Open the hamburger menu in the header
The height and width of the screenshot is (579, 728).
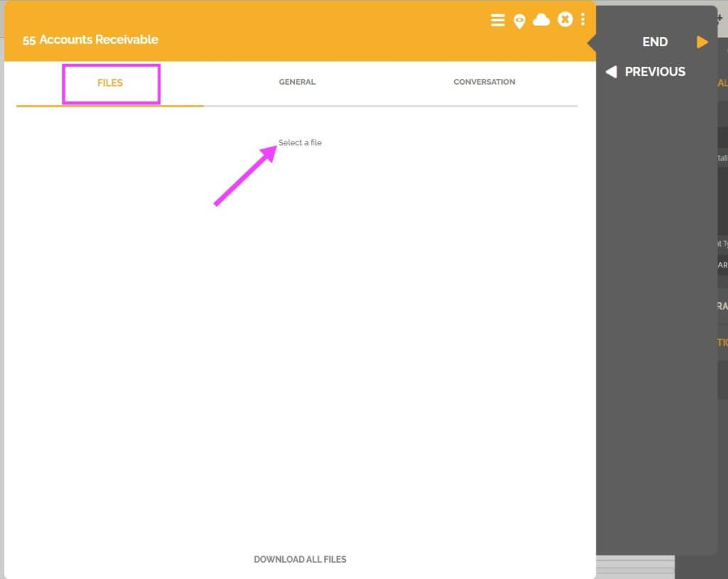(497, 20)
